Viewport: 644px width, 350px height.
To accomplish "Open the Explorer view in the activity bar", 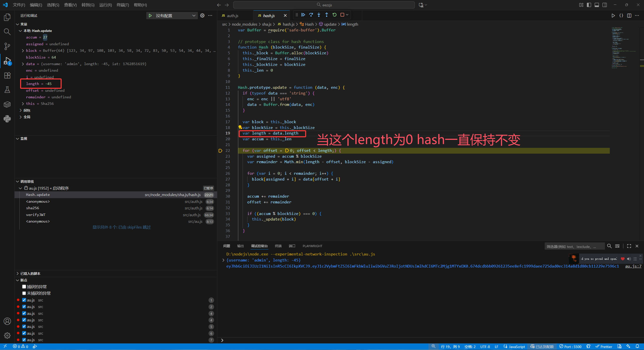I will click(x=7, y=17).
